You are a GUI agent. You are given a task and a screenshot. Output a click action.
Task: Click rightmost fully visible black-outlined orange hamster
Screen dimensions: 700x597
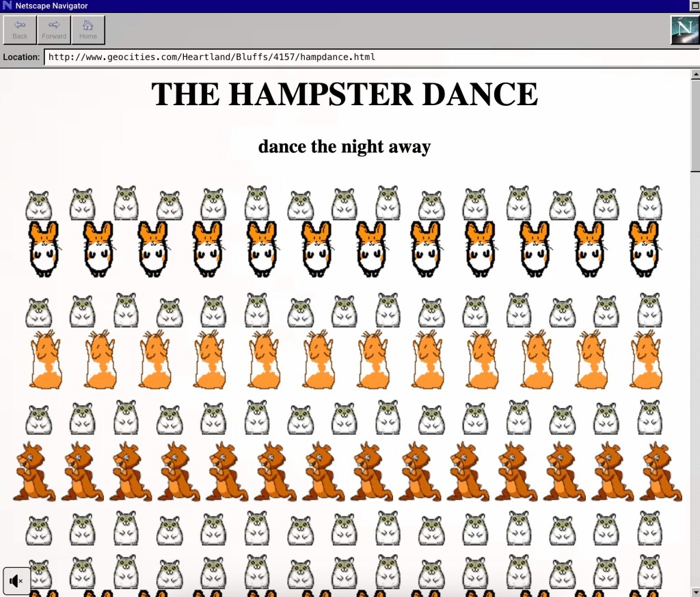click(x=643, y=249)
